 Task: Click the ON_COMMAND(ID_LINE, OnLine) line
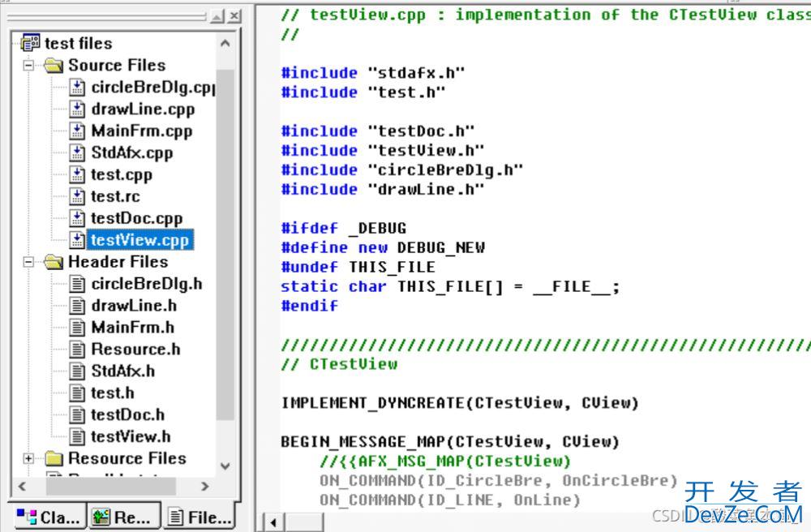pyautogui.click(x=450, y=500)
